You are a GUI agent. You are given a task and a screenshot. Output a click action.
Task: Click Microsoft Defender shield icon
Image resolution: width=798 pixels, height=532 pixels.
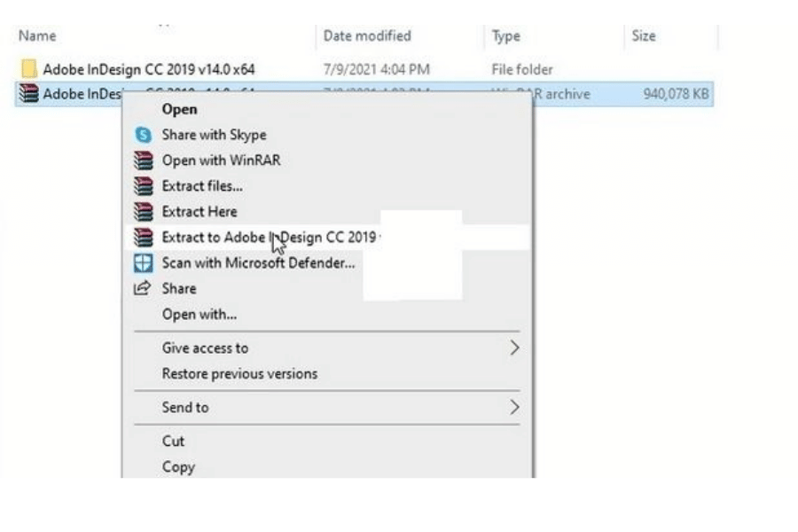click(143, 263)
